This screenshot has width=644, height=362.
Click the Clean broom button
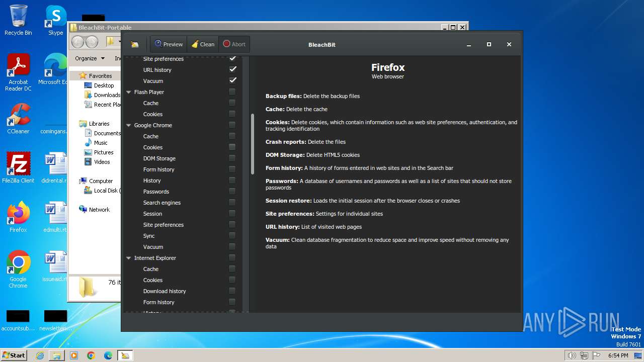click(x=203, y=44)
